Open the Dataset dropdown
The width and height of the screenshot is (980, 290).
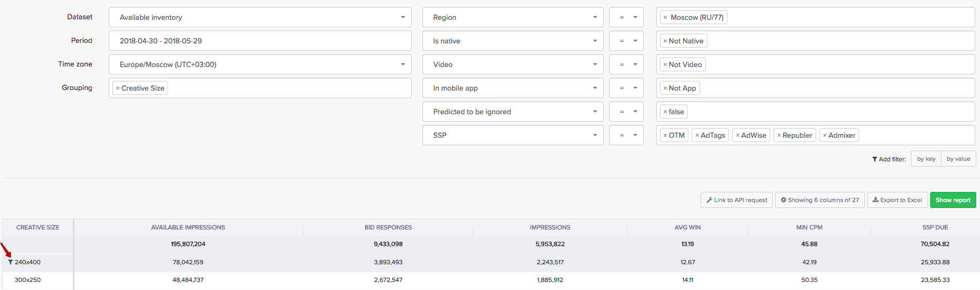pyautogui.click(x=260, y=17)
